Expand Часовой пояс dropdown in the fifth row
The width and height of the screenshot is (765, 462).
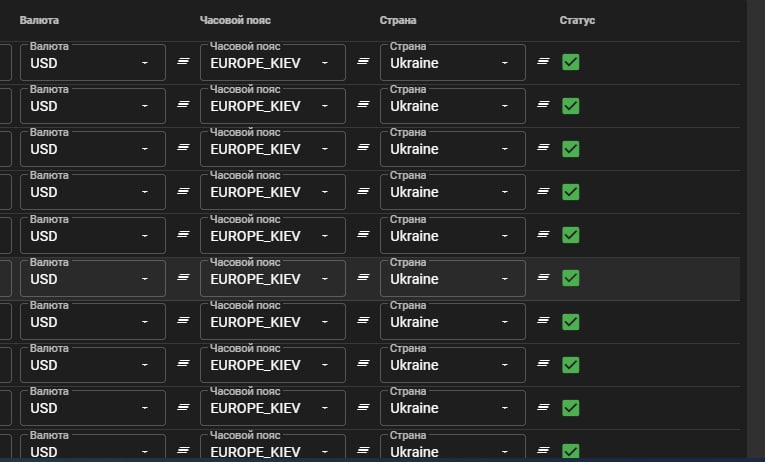(273, 235)
